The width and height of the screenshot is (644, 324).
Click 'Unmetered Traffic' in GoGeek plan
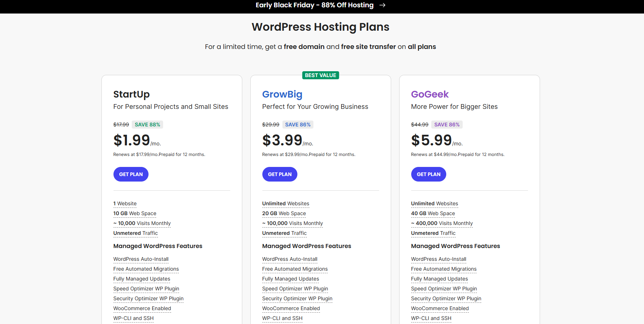[x=433, y=233]
